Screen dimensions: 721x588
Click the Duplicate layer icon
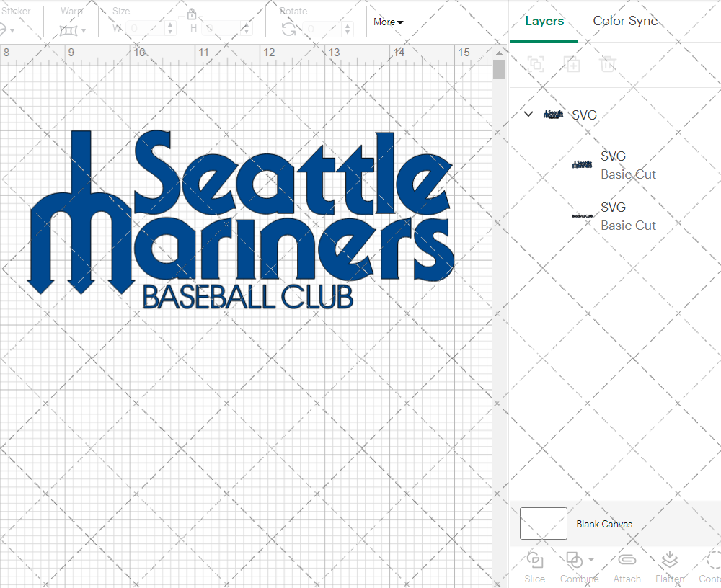[x=572, y=64]
